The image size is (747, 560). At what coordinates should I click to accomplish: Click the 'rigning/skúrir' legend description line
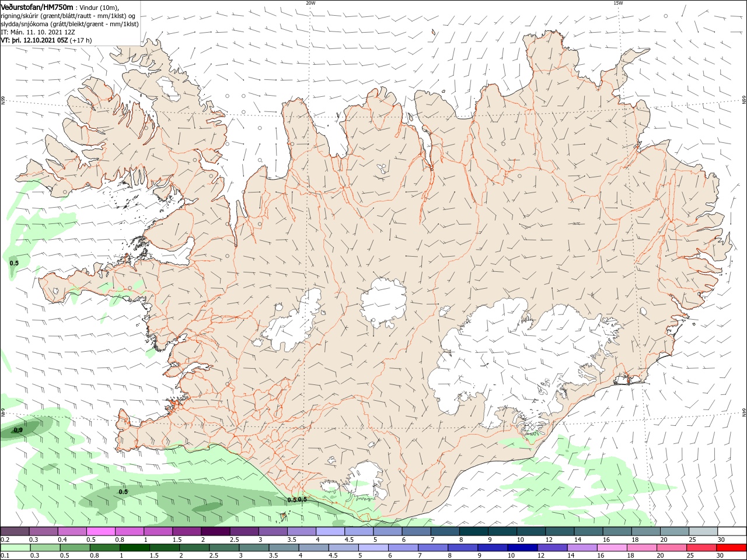[69, 16]
